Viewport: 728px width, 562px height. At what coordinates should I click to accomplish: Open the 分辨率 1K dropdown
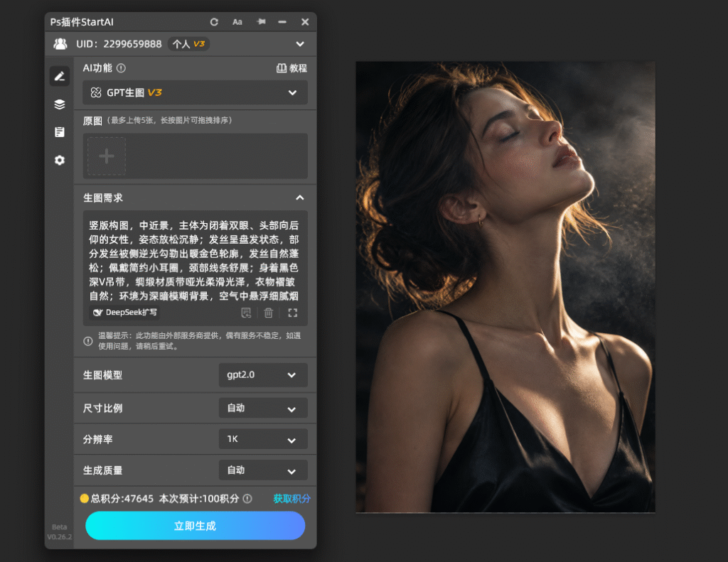[263, 439]
